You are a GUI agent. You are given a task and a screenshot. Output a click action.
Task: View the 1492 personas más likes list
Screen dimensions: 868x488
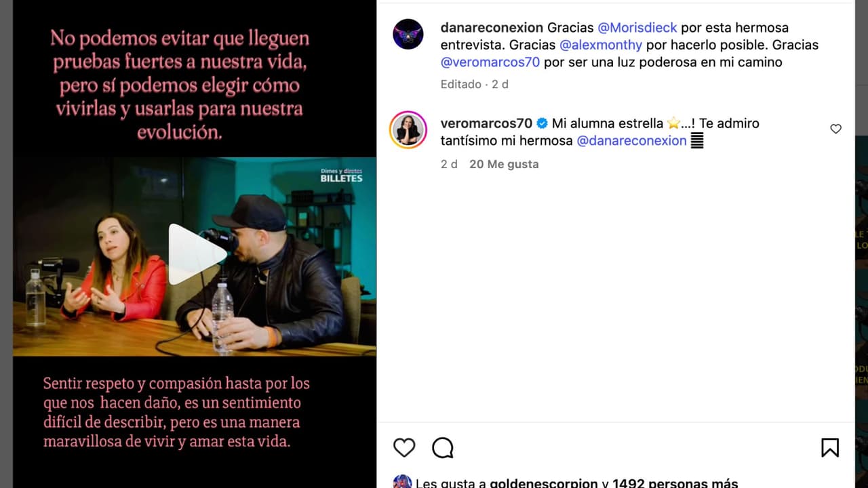pyautogui.click(x=675, y=483)
